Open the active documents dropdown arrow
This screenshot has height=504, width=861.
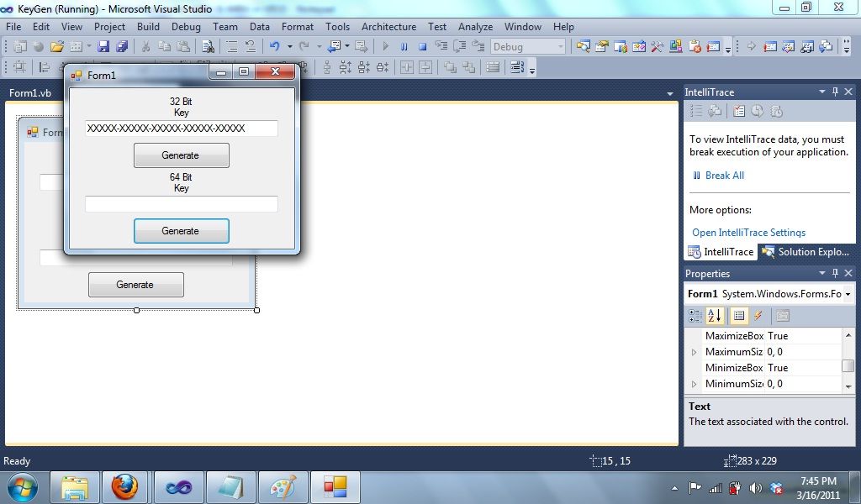pyautogui.click(x=670, y=94)
